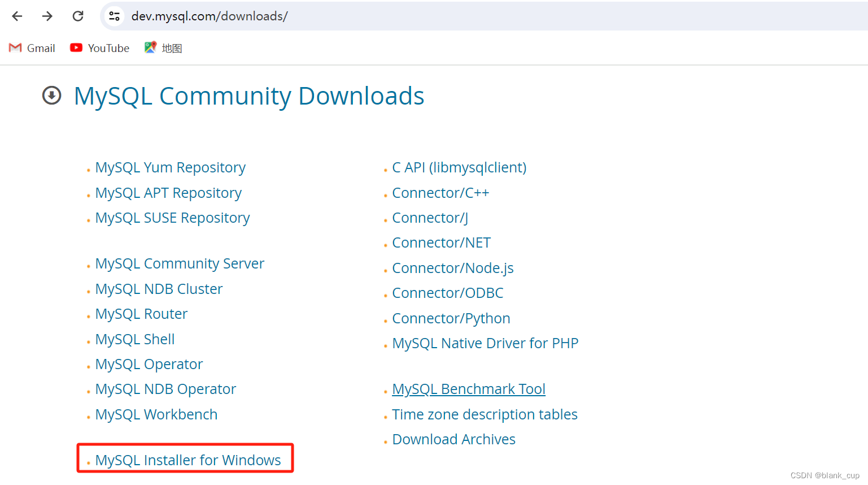Select the MySQL Operator link
Screen dimensions: 868x485
(149, 364)
